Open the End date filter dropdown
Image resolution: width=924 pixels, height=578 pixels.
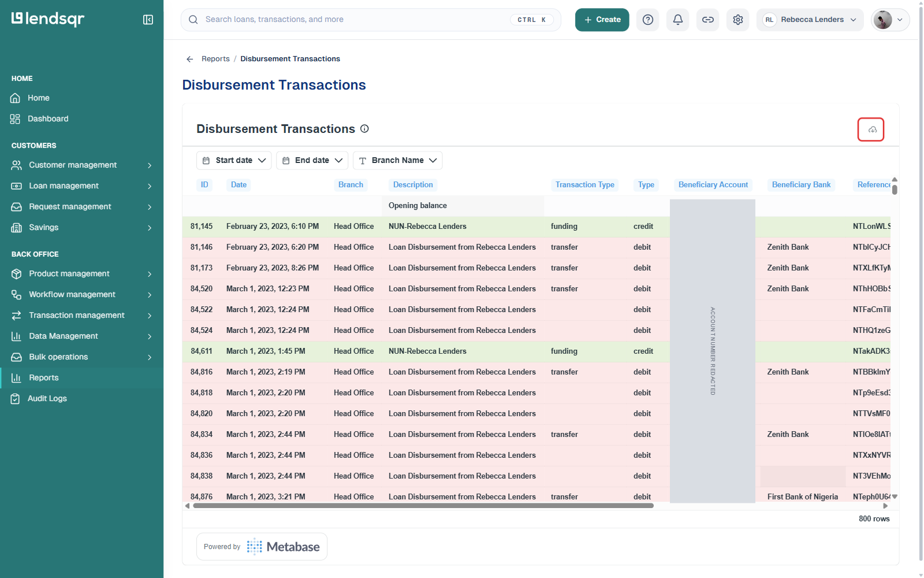tap(312, 160)
